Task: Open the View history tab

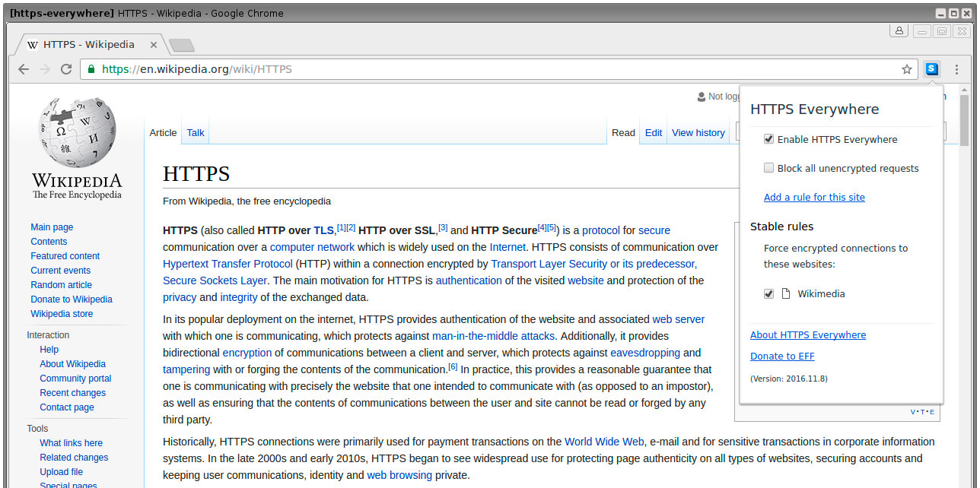Action: coord(698,133)
